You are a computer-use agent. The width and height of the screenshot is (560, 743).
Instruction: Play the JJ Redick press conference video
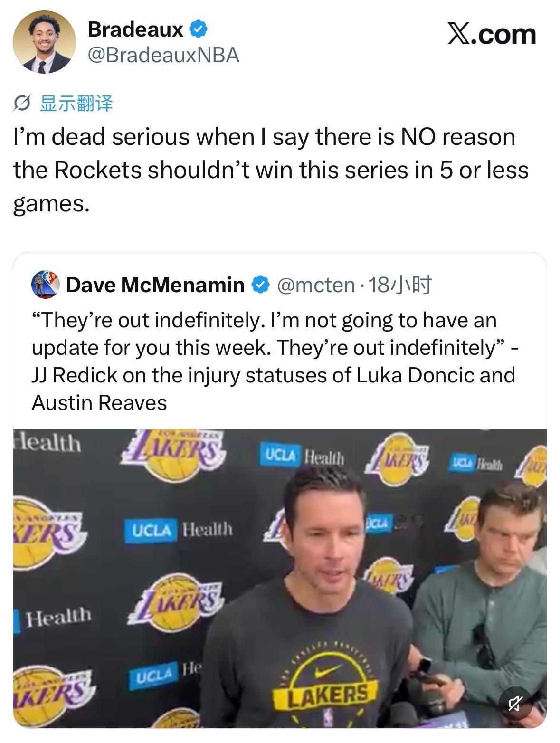coord(280,578)
